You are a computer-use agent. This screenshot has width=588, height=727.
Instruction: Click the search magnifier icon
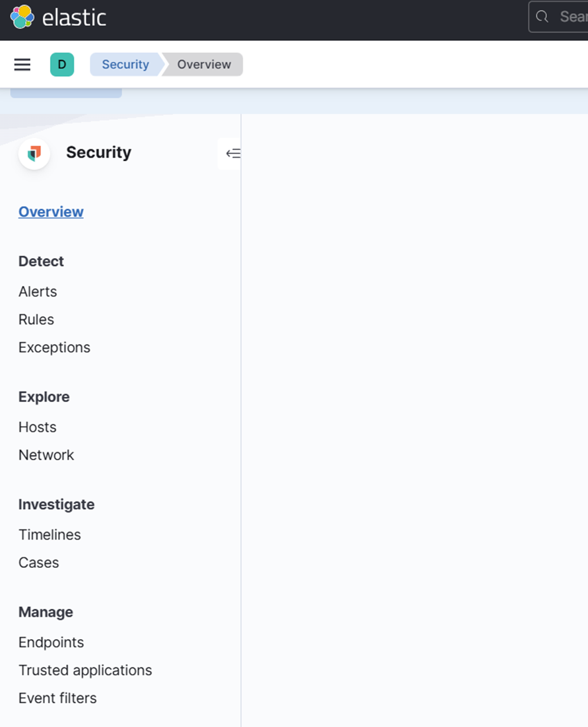pos(542,17)
